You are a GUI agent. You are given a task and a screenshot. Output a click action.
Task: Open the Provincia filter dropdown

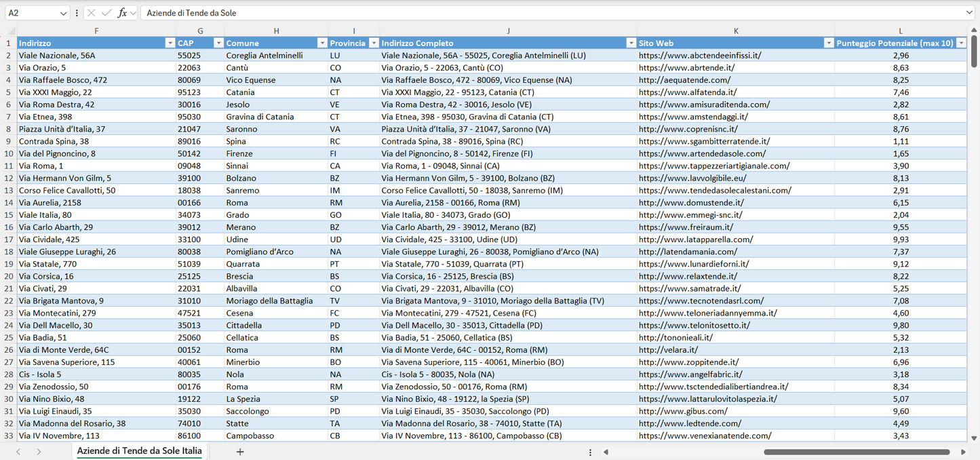coord(372,43)
